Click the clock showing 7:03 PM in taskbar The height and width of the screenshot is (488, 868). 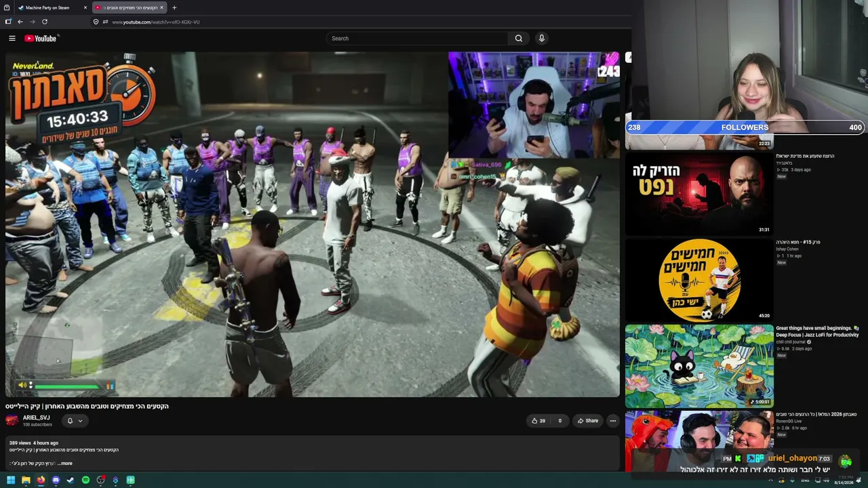[x=844, y=481]
